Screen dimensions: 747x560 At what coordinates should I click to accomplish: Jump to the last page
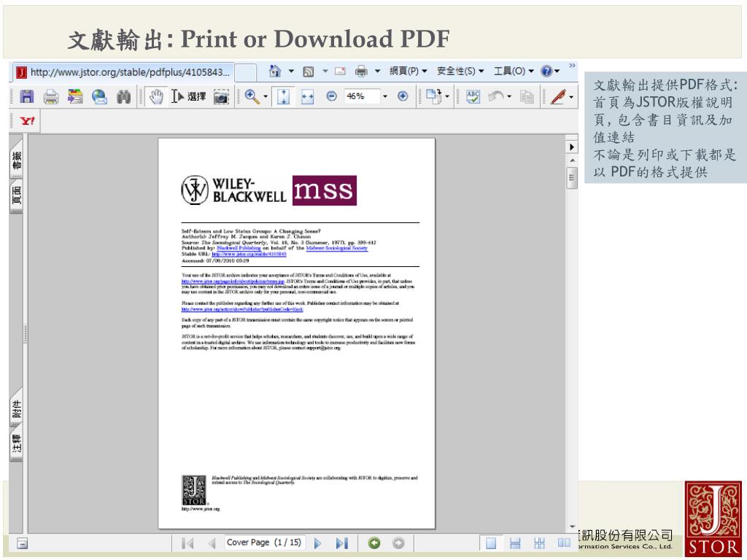click(342, 543)
